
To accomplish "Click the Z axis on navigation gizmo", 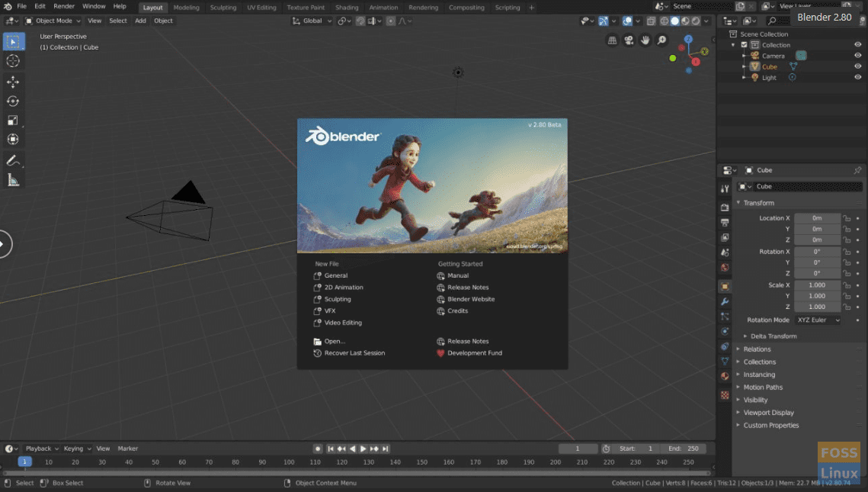I will (688, 40).
